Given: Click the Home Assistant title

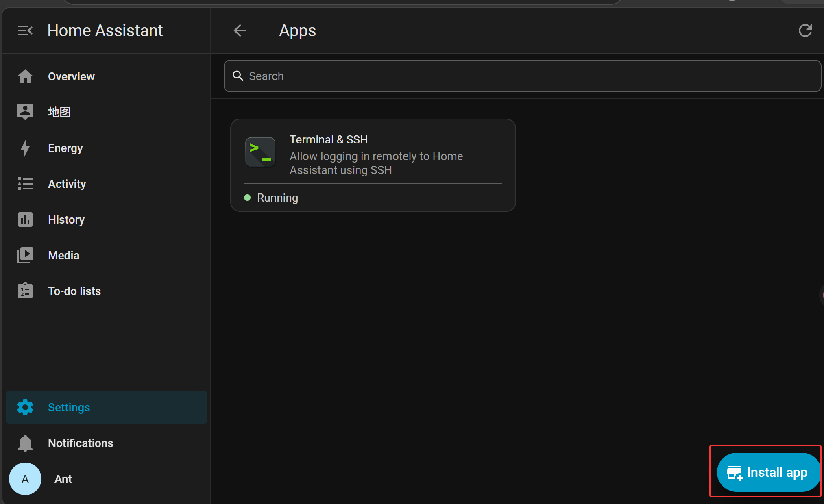Looking at the screenshot, I should pos(105,30).
